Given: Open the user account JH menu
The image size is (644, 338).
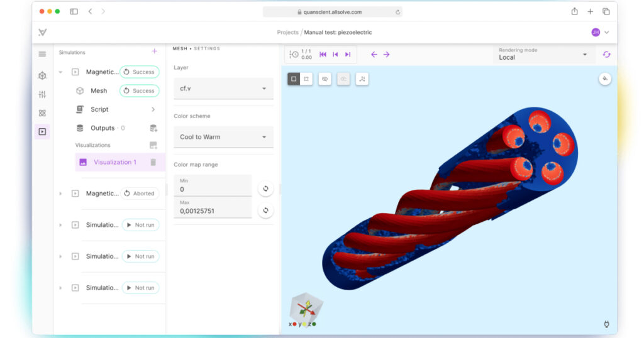Looking at the screenshot, I should pyautogui.click(x=599, y=33).
